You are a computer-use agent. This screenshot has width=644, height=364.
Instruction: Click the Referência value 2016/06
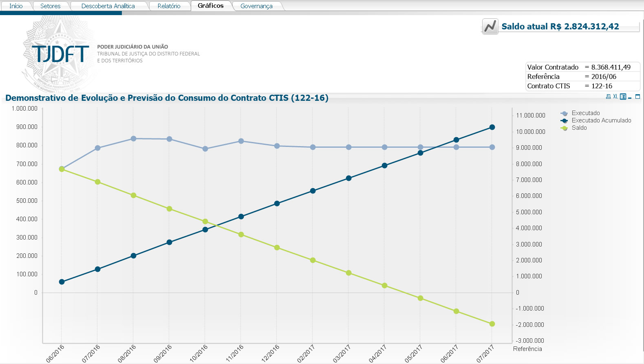tap(604, 76)
